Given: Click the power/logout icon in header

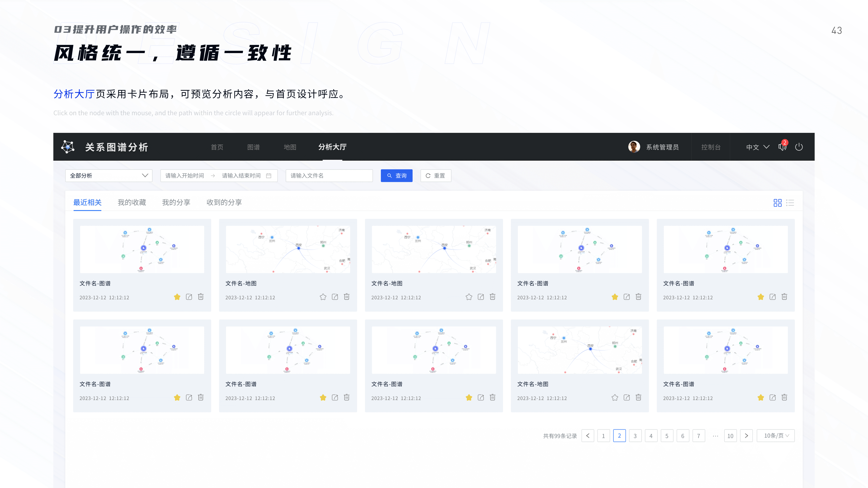Looking at the screenshot, I should point(799,147).
